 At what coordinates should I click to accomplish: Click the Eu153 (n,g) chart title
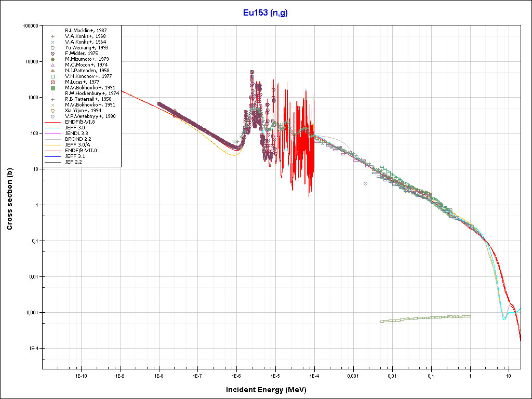265,13
